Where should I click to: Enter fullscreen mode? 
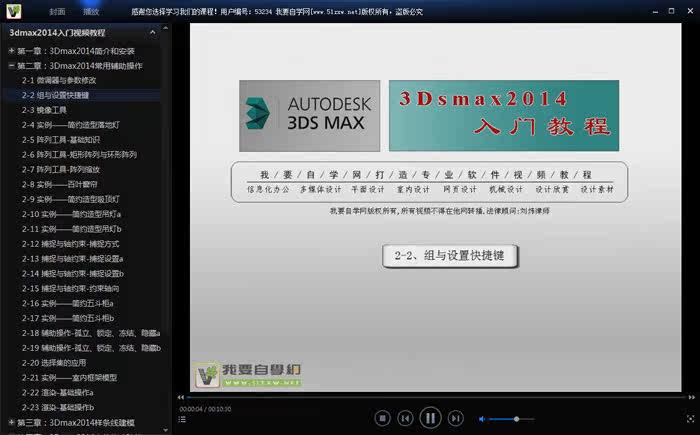[690, 419]
